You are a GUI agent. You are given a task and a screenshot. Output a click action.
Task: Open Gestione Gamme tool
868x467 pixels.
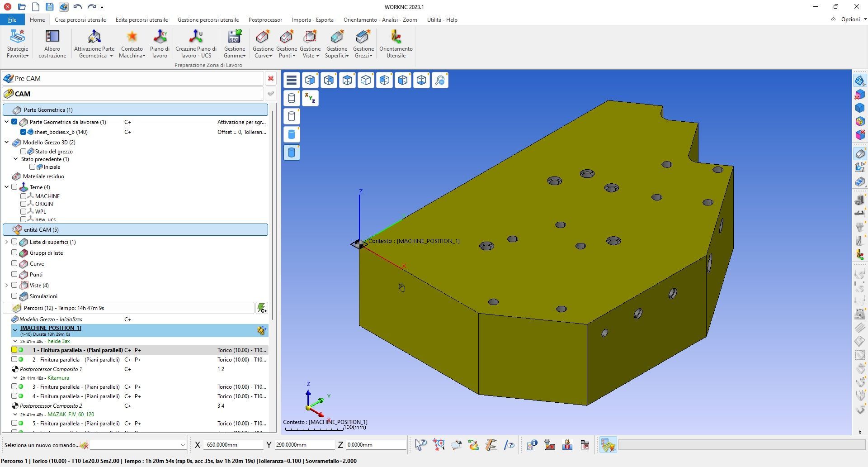coord(235,44)
